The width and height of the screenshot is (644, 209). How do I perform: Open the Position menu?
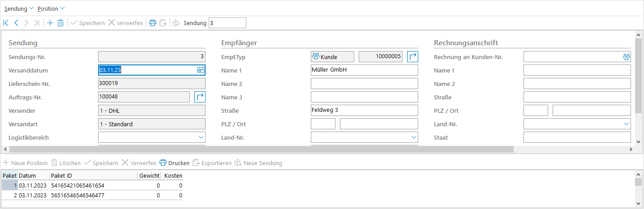pyautogui.click(x=51, y=9)
